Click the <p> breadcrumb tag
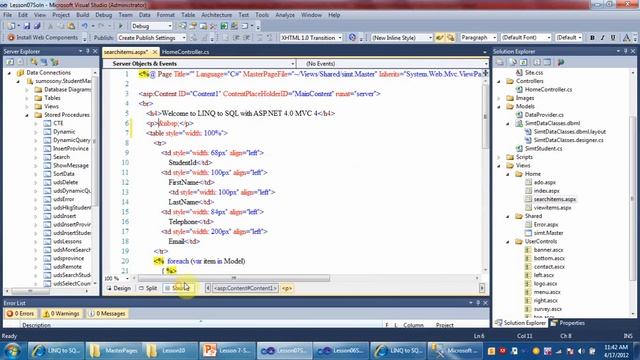 click(287, 288)
